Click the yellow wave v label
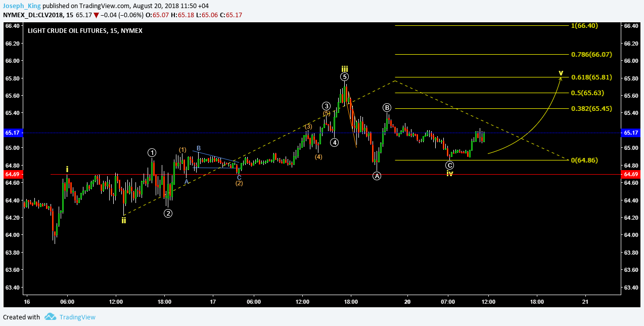644x326 pixels. (x=561, y=73)
